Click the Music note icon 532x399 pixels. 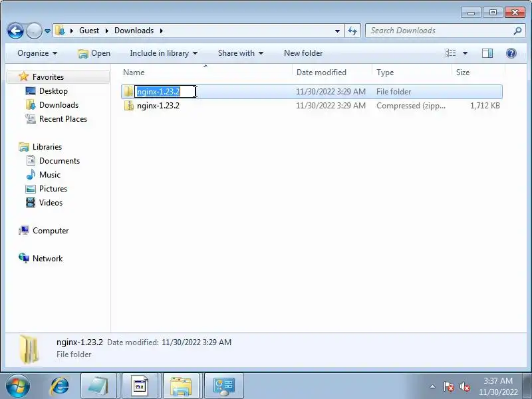click(x=31, y=174)
